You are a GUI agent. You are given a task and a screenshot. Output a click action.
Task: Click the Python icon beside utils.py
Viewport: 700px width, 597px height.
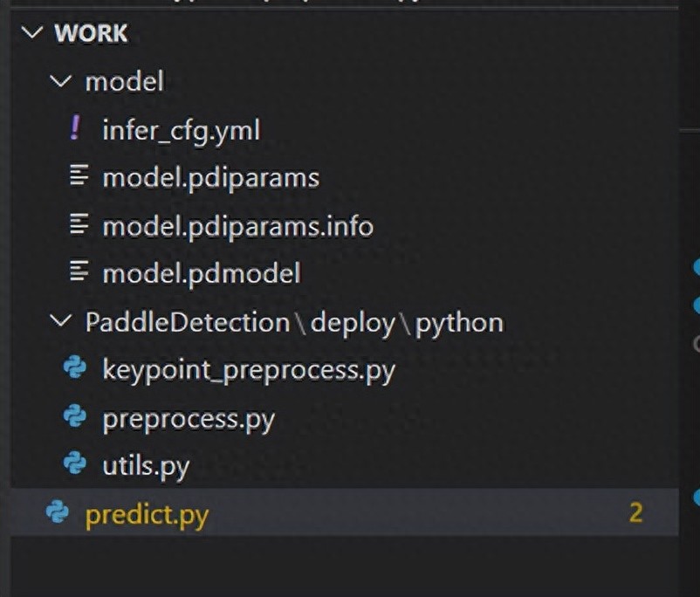click(75, 464)
